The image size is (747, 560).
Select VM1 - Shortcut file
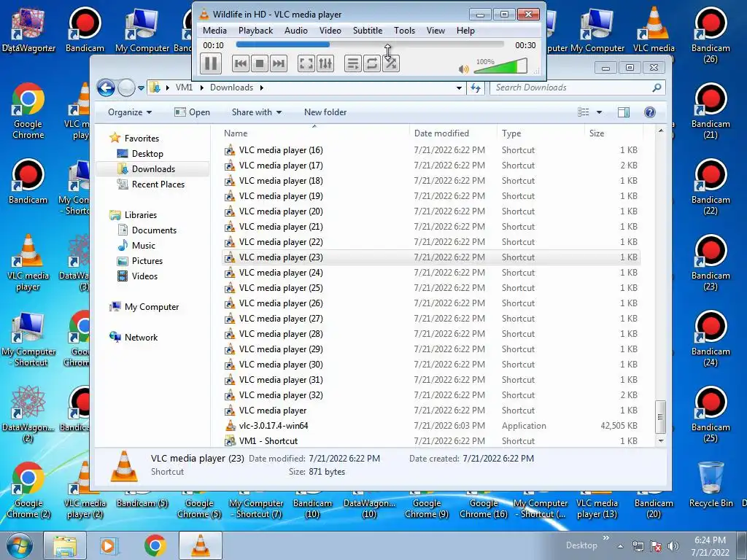pyautogui.click(x=431, y=441)
